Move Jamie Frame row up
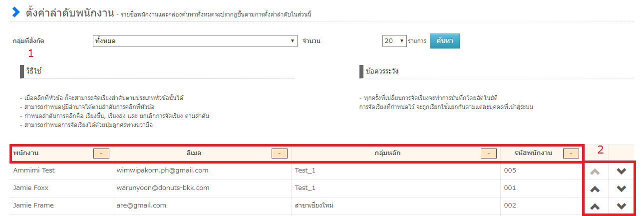This screenshot has width=644, height=216. tap(595, 206)
